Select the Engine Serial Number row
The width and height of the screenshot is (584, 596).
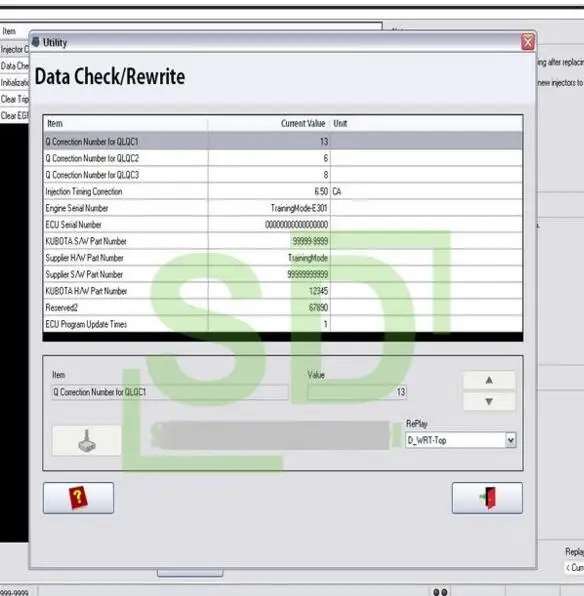(x=283, y=208)
